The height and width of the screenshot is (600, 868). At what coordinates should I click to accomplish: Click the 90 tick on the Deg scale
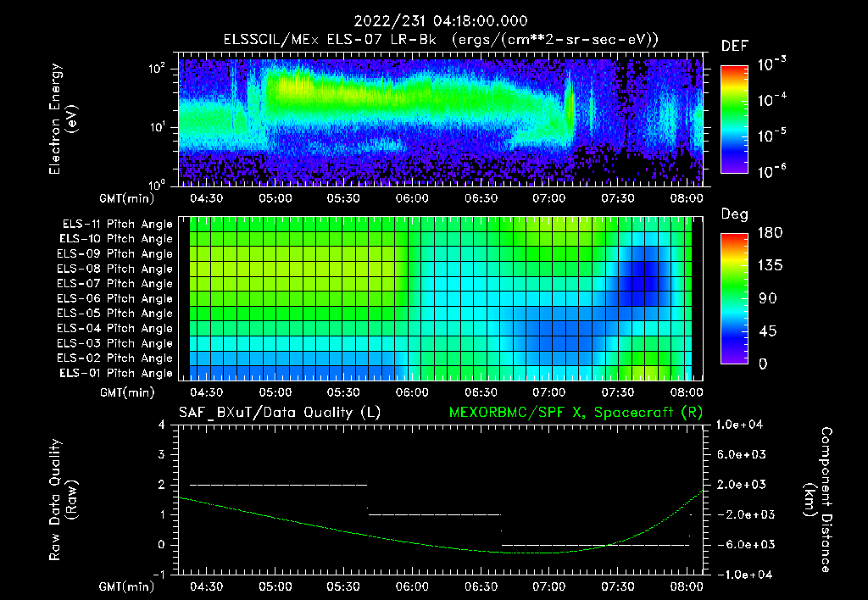point(768,298)
